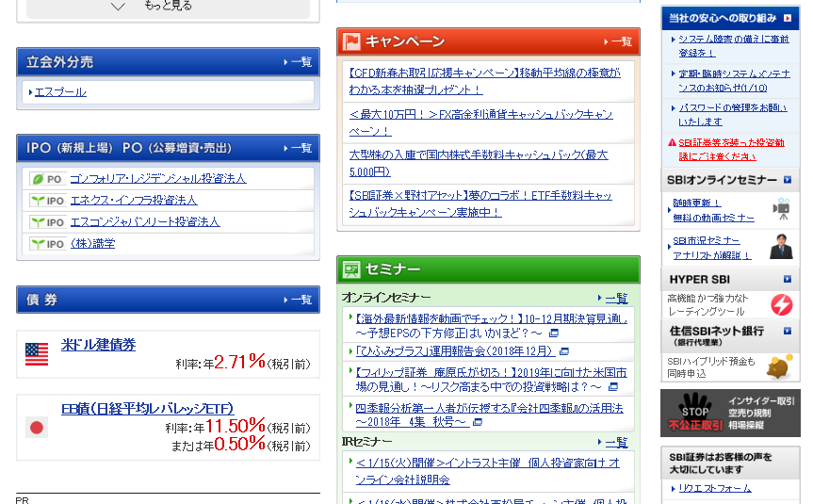
Task: Open 四季報分析第一人者 seminar link
Action: pos(490,415)
